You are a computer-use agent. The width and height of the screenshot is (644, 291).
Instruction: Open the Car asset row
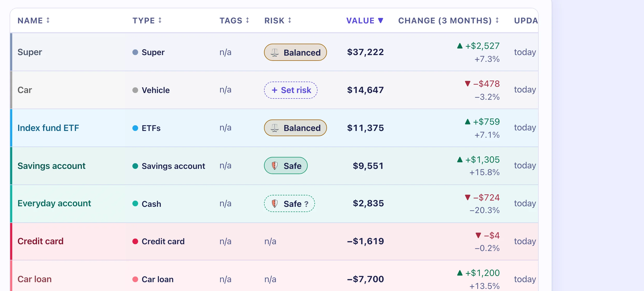(x=274, y=90)
